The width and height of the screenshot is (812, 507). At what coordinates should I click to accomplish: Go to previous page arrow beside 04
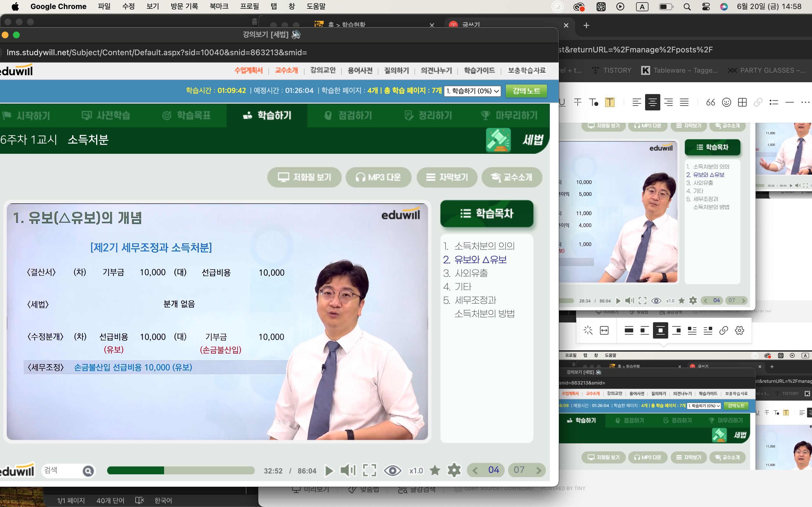[x=475, y=470]
